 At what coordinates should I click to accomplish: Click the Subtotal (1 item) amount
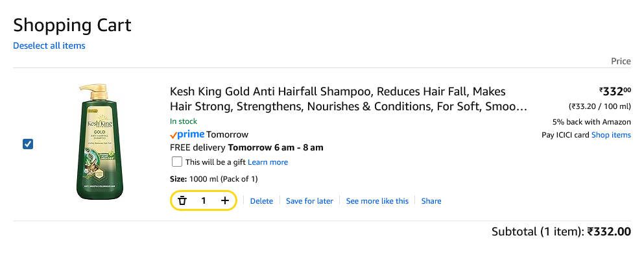coord(609,232)
